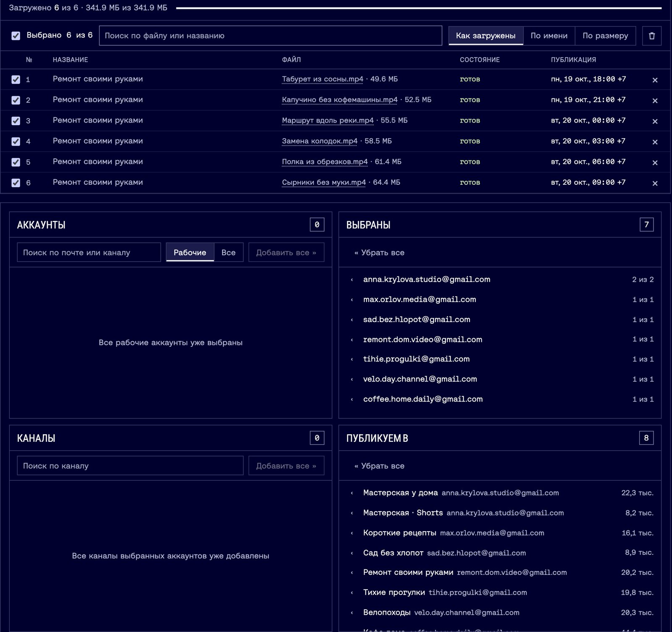Click Добавить все in the Каналы panel
Viewport: 672px width, 632px height.
[286, 466]
